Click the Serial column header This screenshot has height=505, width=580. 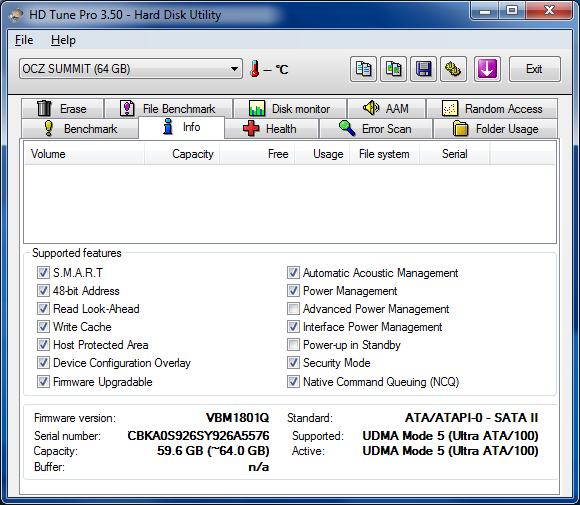click(x=455, y=154)
